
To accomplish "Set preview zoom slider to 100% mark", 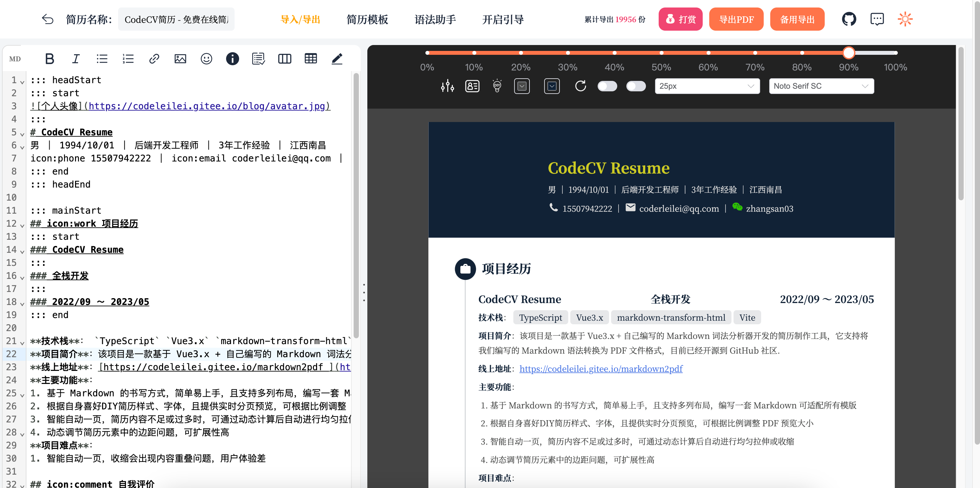I will click(896, 53).
